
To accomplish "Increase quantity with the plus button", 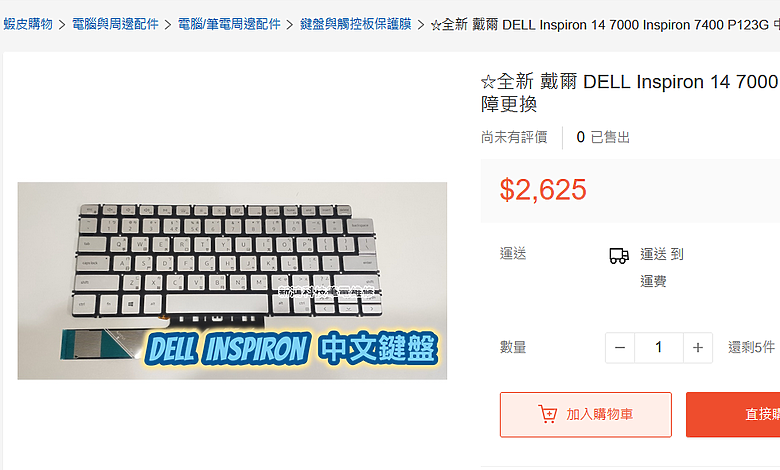I will 698,348.
